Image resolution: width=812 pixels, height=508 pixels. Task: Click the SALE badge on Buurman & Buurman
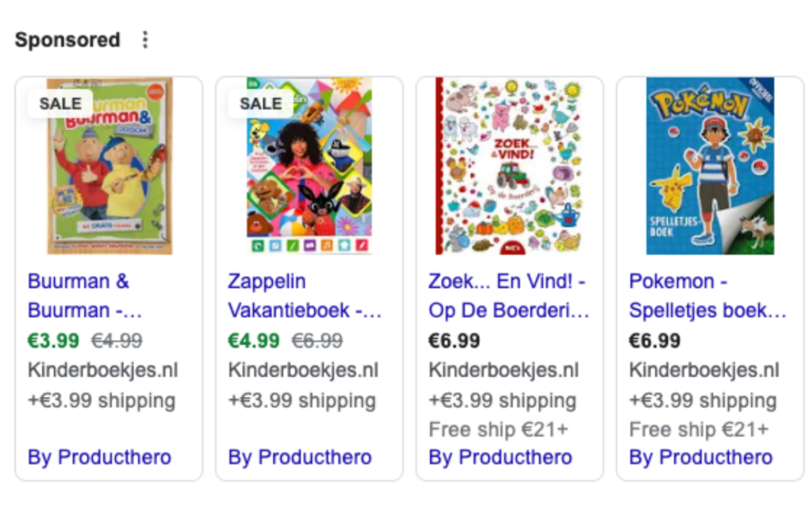click(x=60, y=103)
